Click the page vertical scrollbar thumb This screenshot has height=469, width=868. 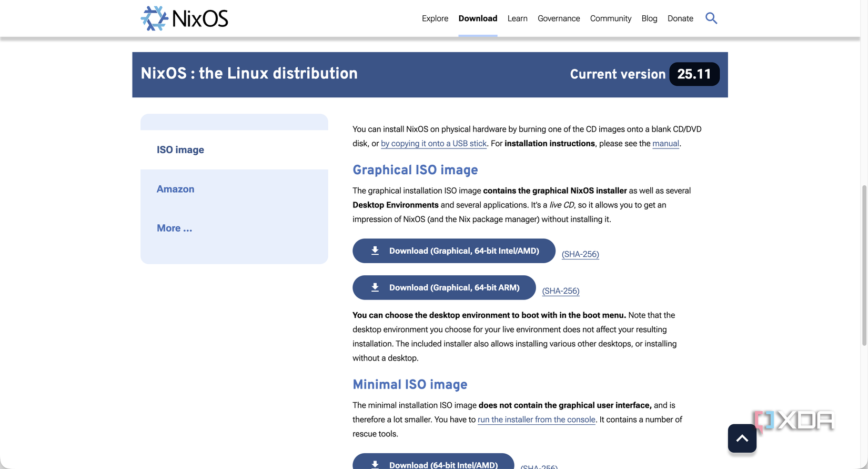[864, 265]
